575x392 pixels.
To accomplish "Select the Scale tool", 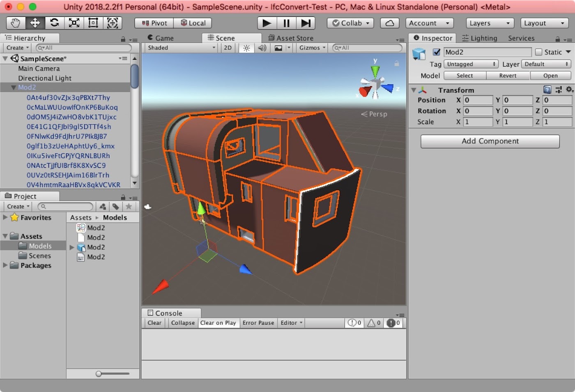I will click(x=74, y=23).
